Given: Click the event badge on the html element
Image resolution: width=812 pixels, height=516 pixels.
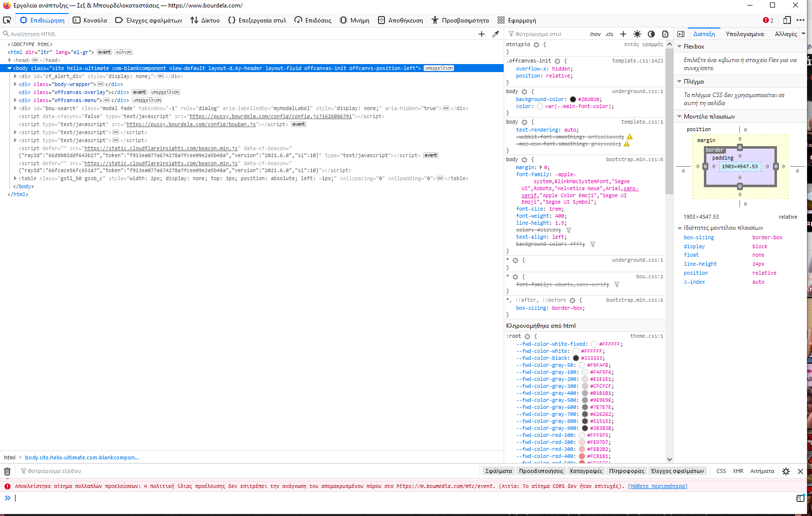Looking at the screenshot, I should tap(105, 52).
